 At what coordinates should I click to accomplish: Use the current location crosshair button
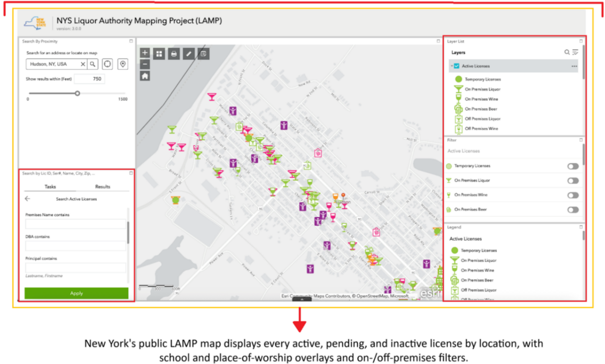coord(107,64)
